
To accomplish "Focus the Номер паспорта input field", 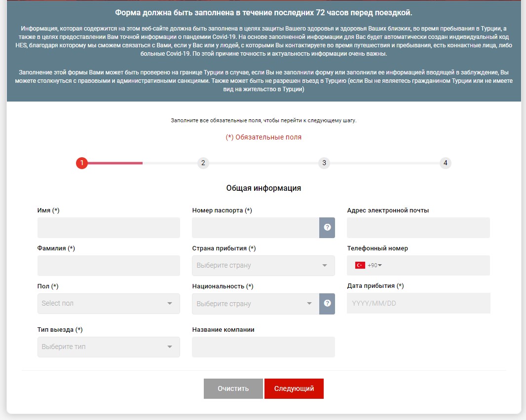I will click(255, 228).
